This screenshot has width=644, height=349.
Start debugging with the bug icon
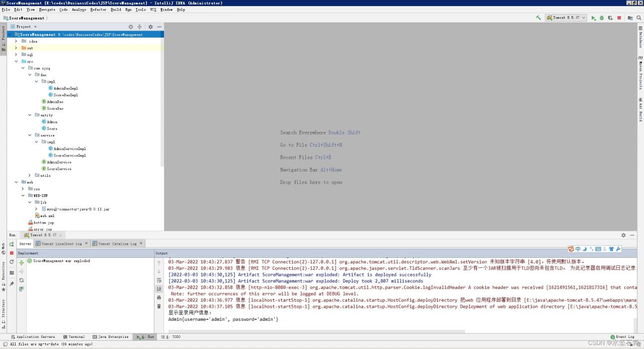602,18
